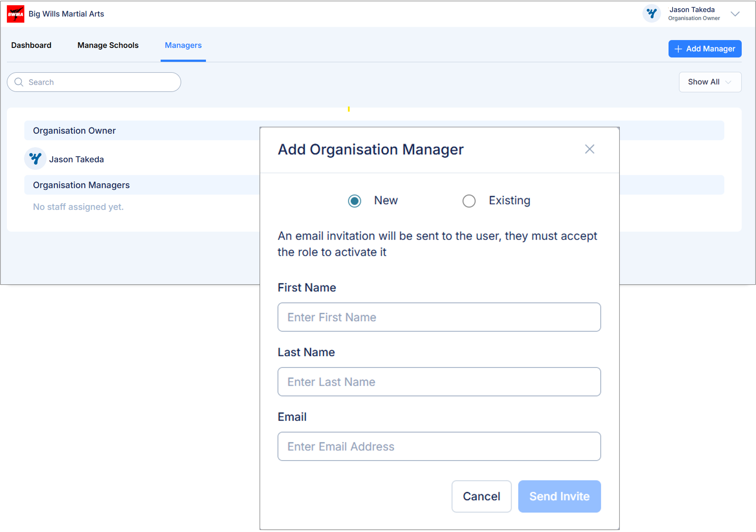
Task: Focus the Enter First Name field
Action: pos(439,317)
